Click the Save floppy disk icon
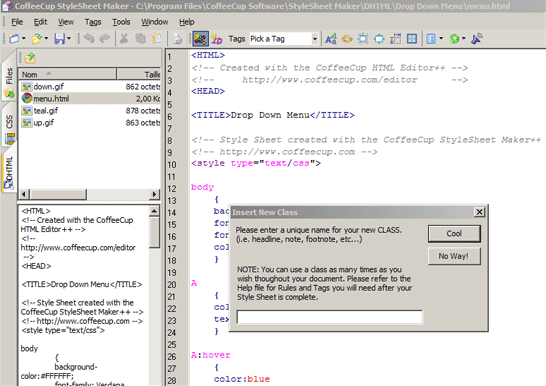 click(60, 39)
